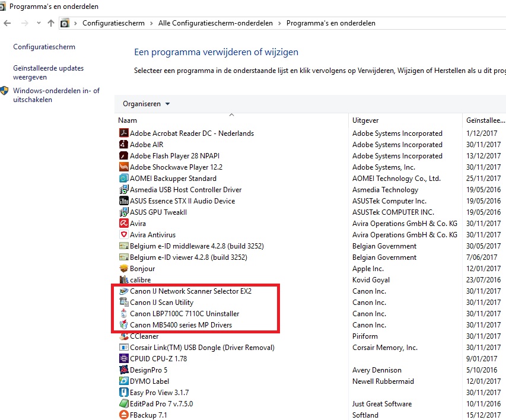Screen dimensions: 506x420
Task: Click the FBackup 7.1 icon
Action: click(x=123, y=415)
